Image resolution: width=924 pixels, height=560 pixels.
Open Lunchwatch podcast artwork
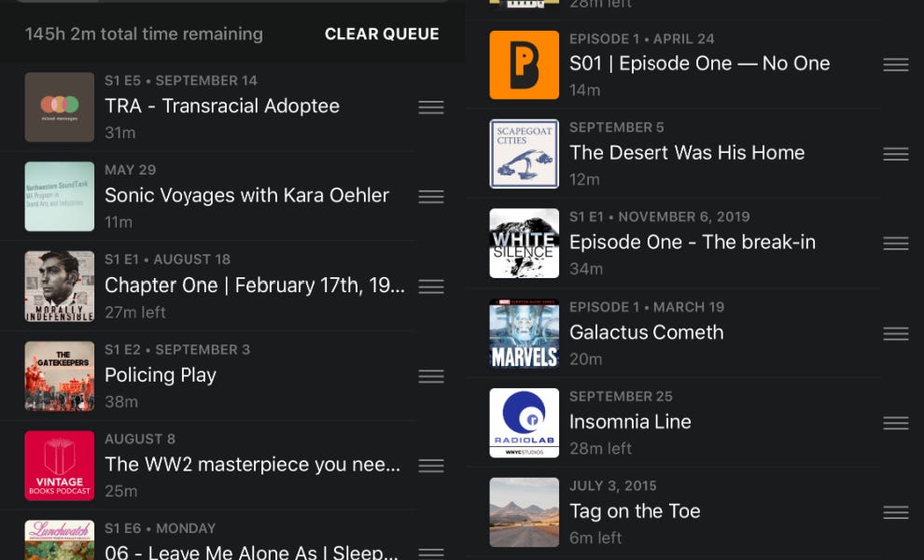[x=60, y=540]
